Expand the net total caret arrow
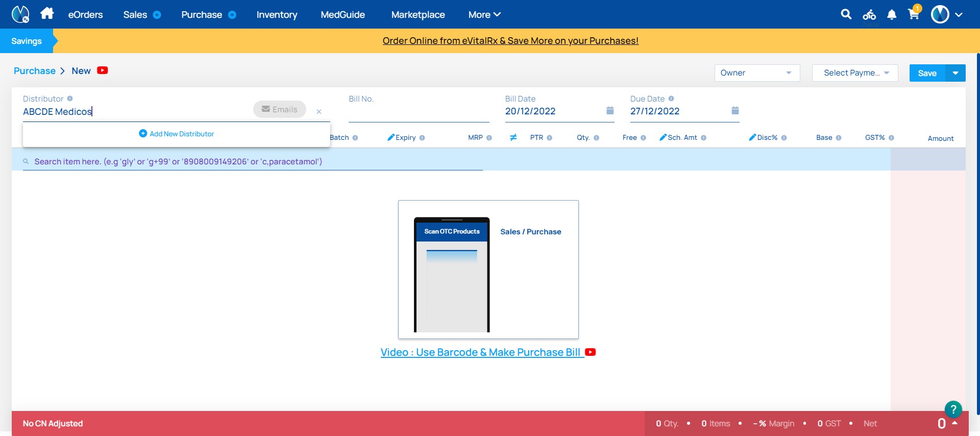This screenshot has height=436, width=980. click(x=954, y=423)
